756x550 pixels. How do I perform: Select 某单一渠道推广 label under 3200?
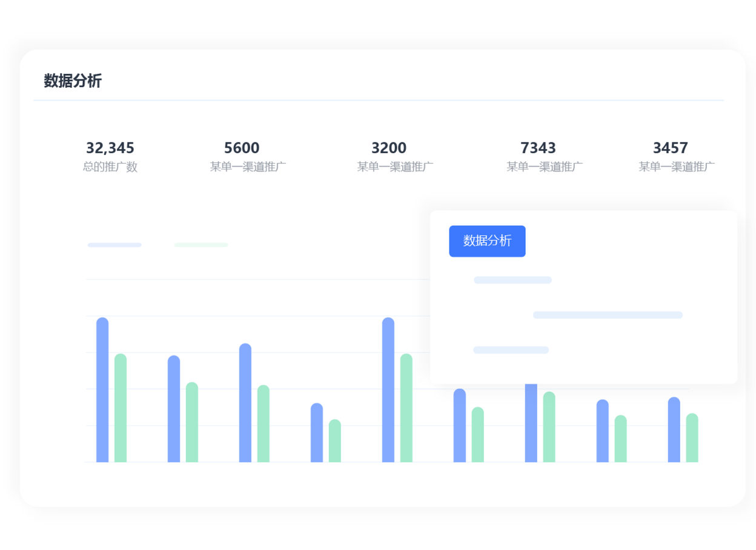(395, 167)
